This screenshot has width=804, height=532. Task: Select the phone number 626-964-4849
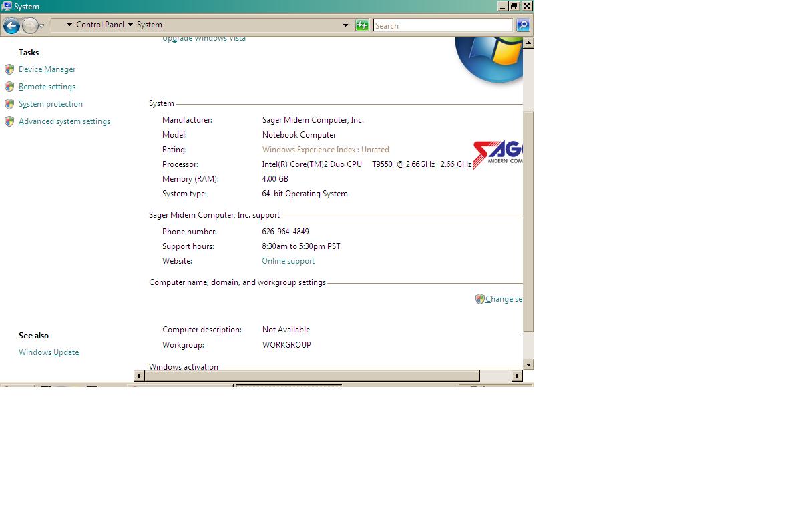tap(286, 232)
